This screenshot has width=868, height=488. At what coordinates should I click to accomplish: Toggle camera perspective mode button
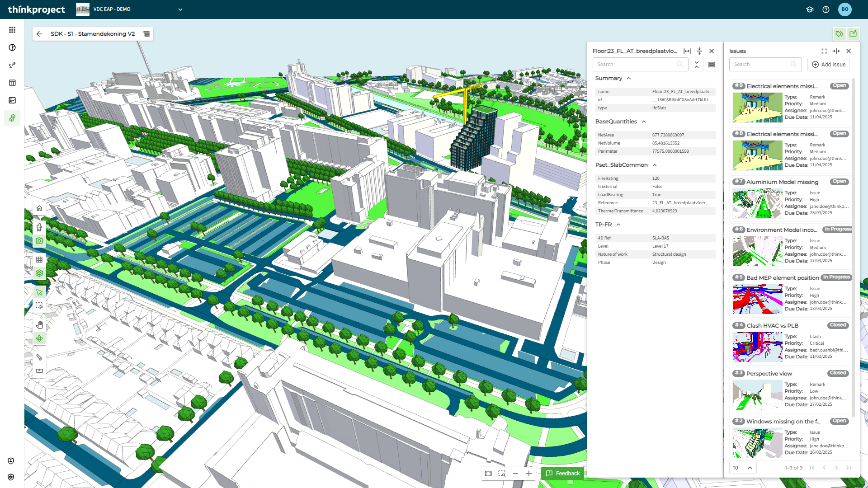[x=39, y=241]
